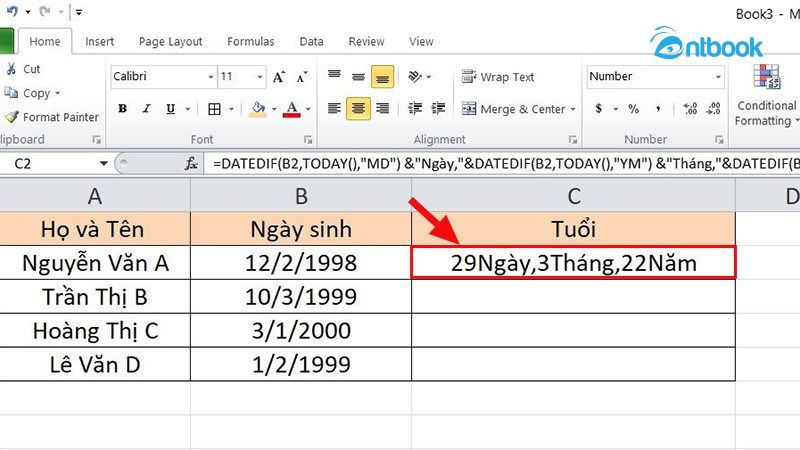Expand the Number format dropdown

click(718, 77)
